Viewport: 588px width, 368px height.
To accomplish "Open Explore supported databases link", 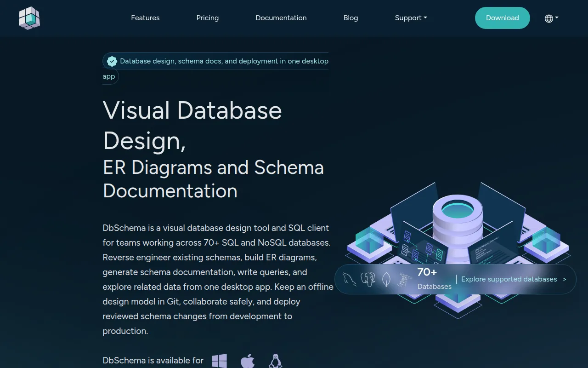I will click(x=514, y=279).
